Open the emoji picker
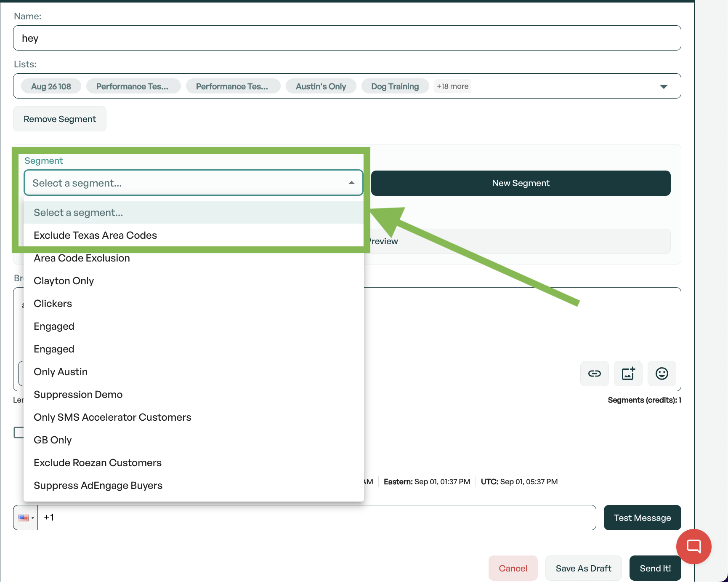Image resolution: width=728 pixels, height=582 pixels. tap(662, 374)
